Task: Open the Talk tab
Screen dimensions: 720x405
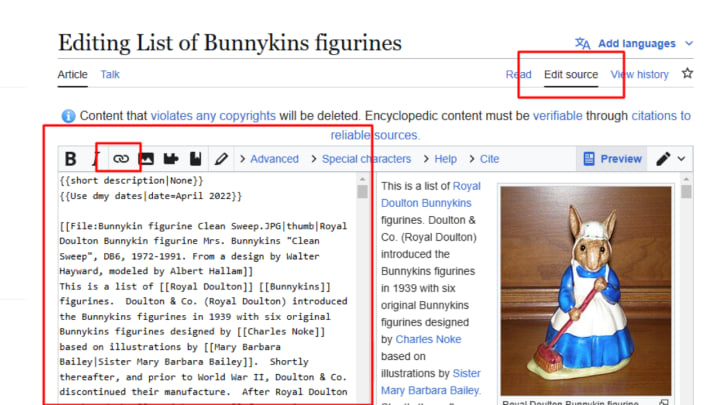Action: pos(110,74)
